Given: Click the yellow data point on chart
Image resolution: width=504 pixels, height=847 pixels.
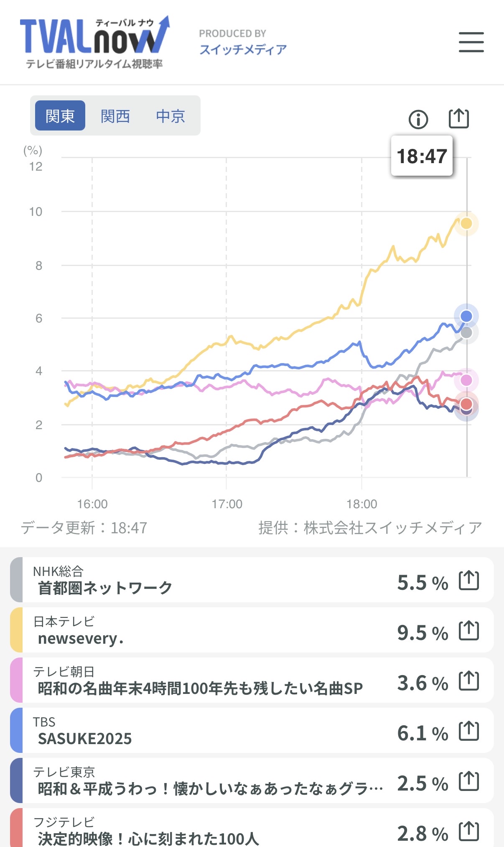Looking at the screenshot, I should coord(466,223).
